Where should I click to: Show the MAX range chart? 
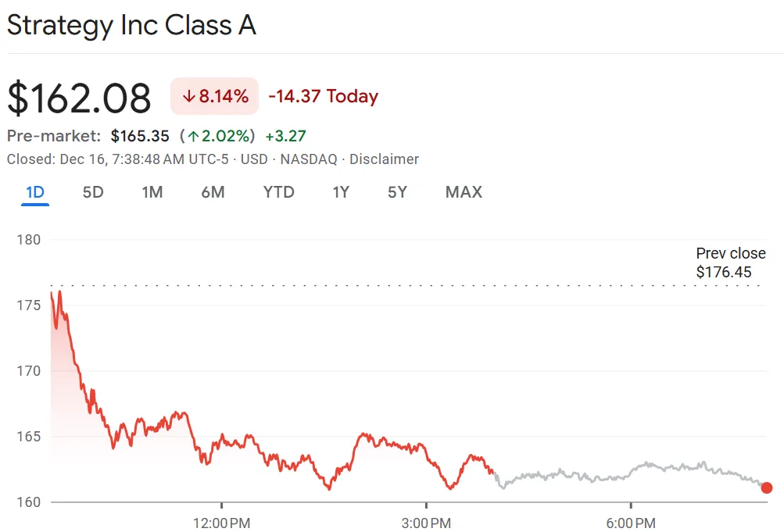(464, 192)
